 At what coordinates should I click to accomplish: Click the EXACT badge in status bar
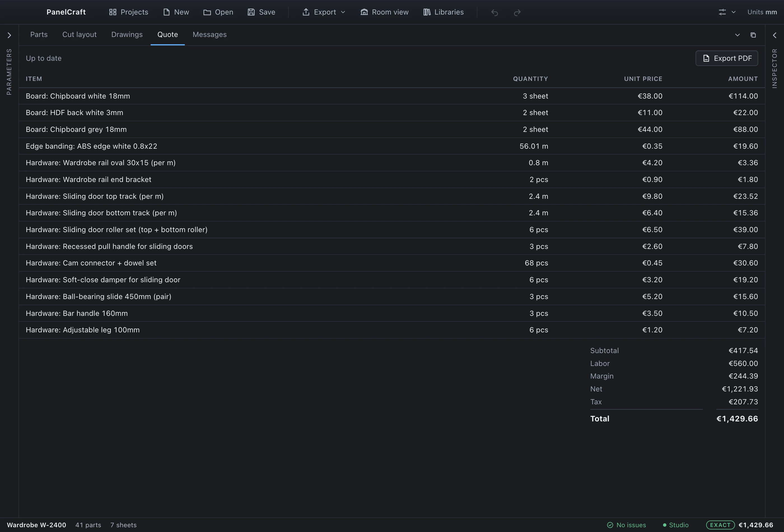720,525
